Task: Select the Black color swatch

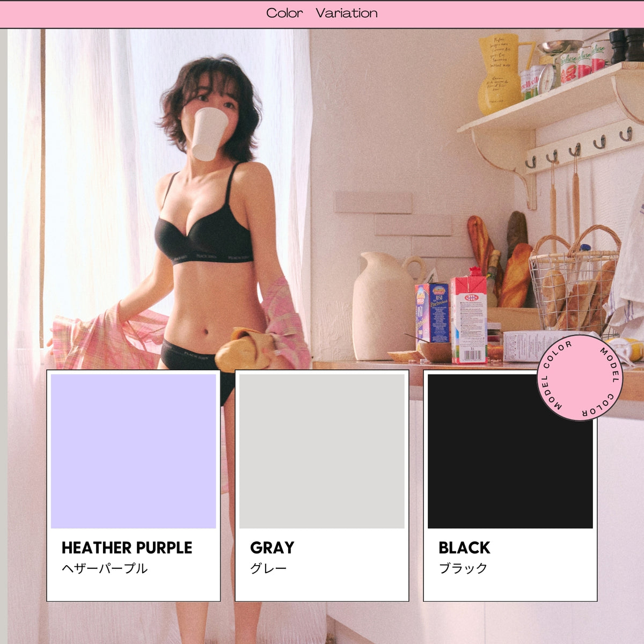Action: [x=510, y=451]
